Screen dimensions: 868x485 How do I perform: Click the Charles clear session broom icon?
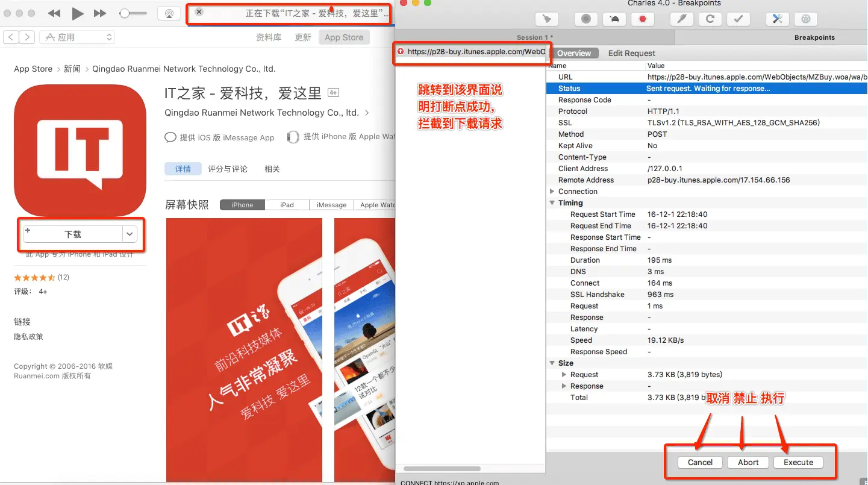click(x=547, y=19)
